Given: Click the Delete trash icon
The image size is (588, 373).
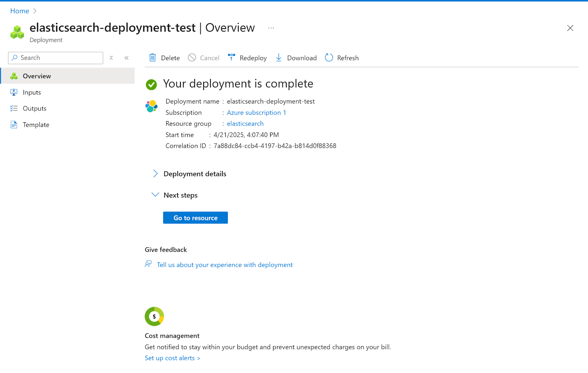Looking at the screenshot, I should (153, 58).
